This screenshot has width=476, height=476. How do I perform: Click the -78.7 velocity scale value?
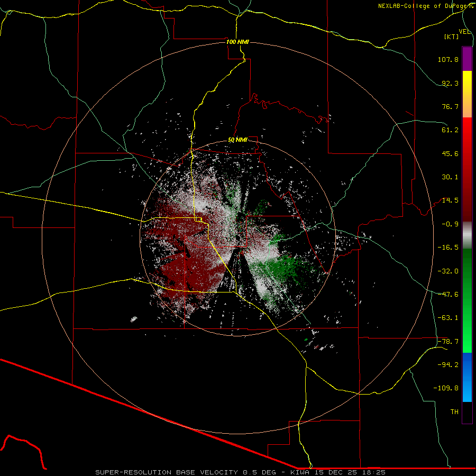448,342
